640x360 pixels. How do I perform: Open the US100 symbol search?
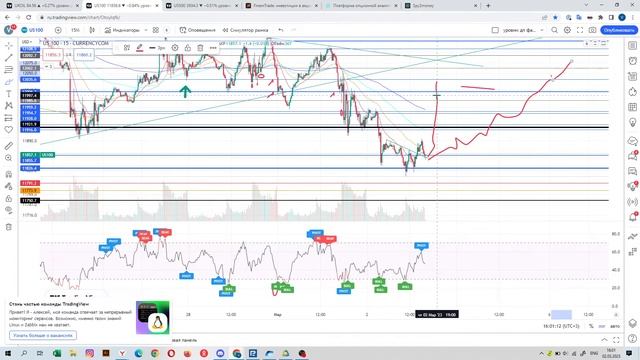tap(32, 30)
